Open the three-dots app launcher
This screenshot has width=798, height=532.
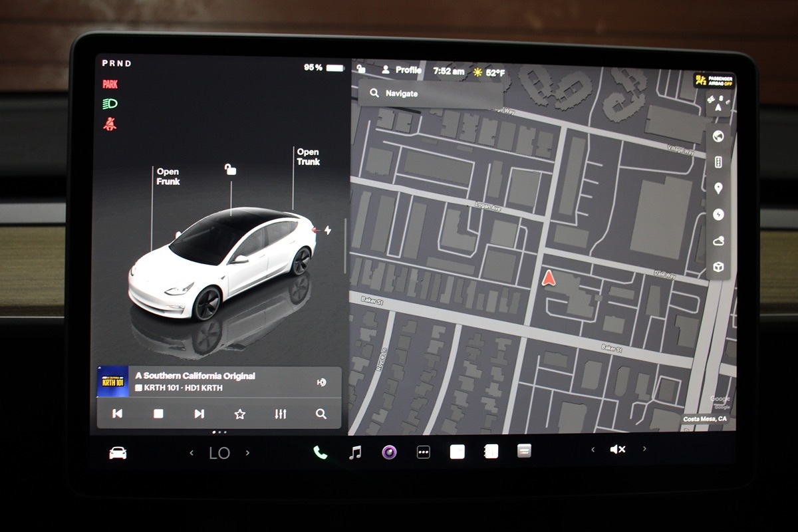(x=423, y=453)
